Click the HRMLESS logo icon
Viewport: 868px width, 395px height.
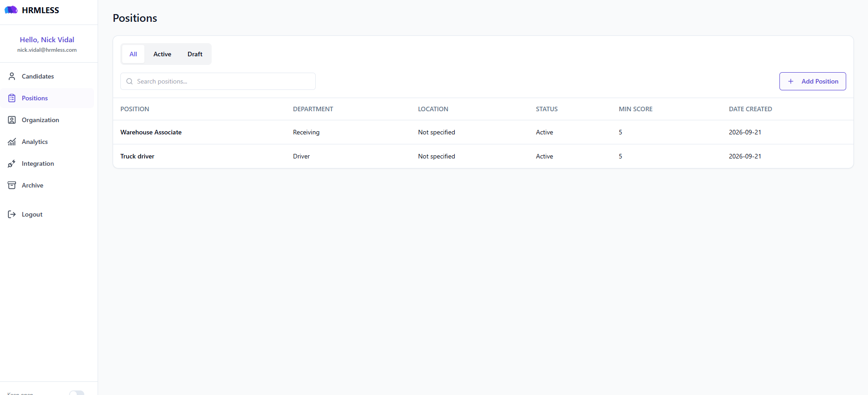11,10
